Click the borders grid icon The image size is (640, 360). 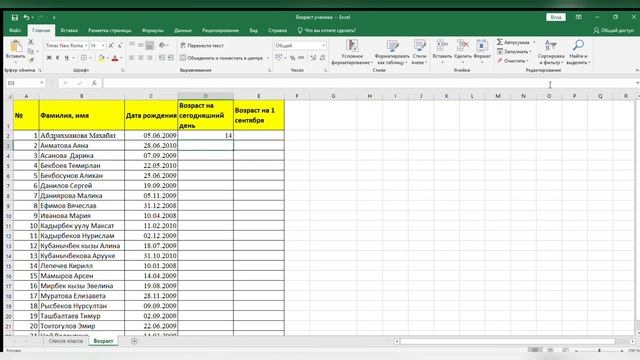pyautogui.click(x=84, y=58)
